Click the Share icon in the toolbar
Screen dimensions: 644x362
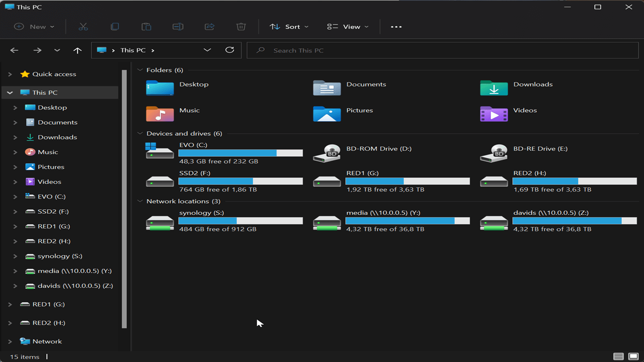tap(209, 26)
